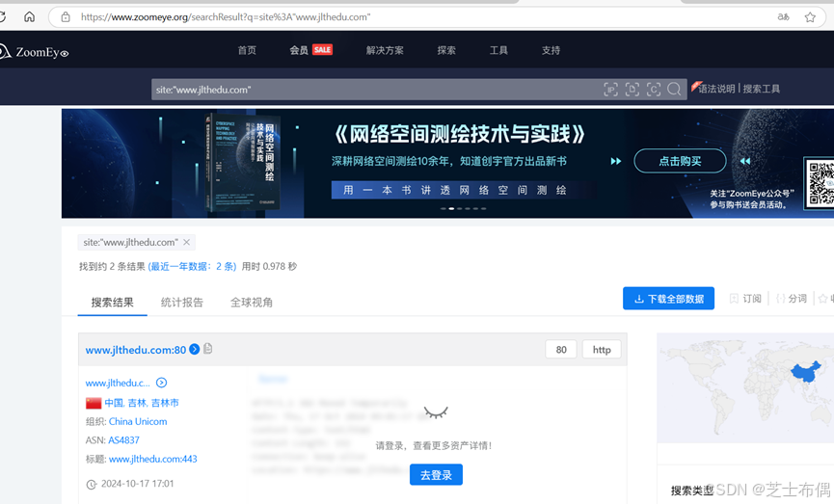Screen dimensions: 834x504
Task: Switch to the 全球视角 tab
Action: click(251, 303)
